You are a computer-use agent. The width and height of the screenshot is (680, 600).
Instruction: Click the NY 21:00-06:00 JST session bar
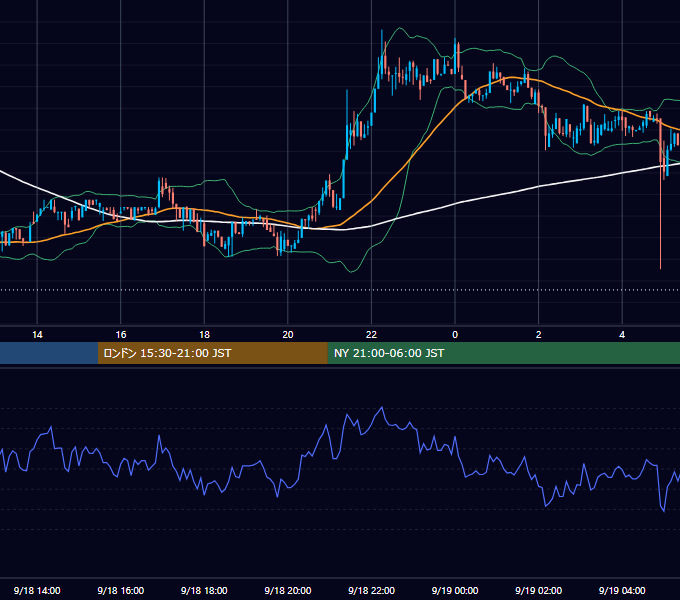[503, 353]
